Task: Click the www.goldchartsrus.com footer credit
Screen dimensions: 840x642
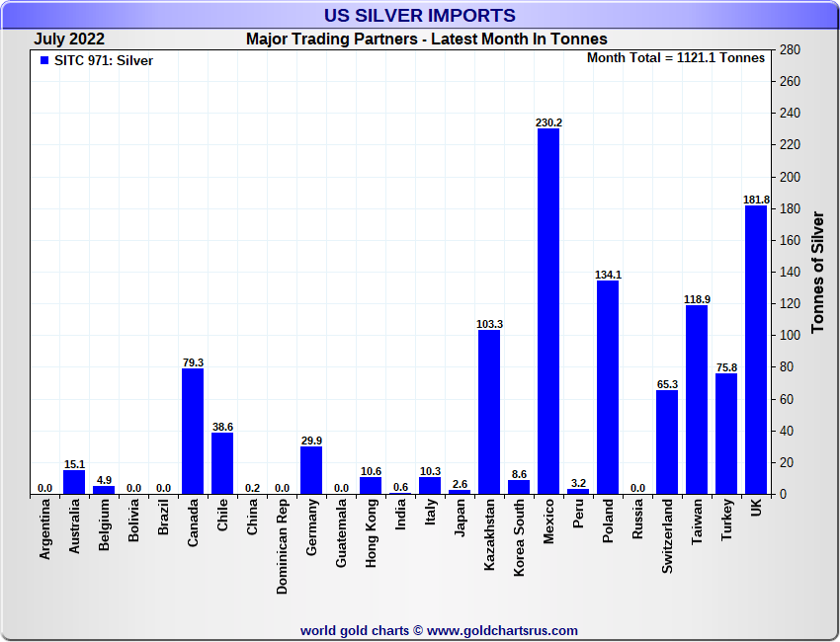Action: coord(502,631)
